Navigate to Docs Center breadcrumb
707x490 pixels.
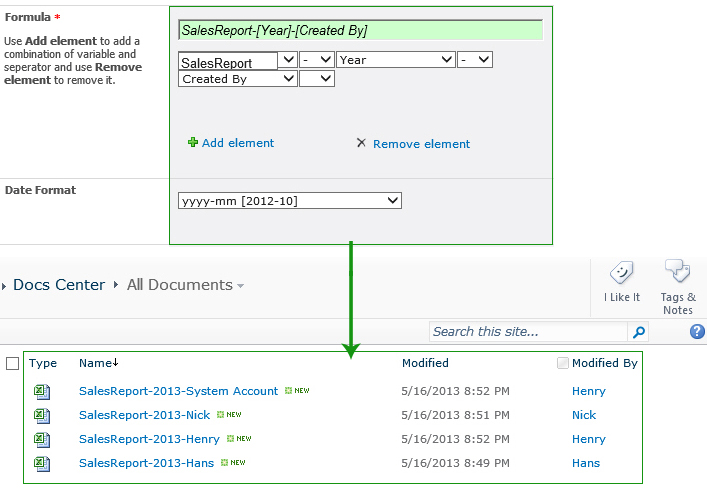[x=59, y=285]
